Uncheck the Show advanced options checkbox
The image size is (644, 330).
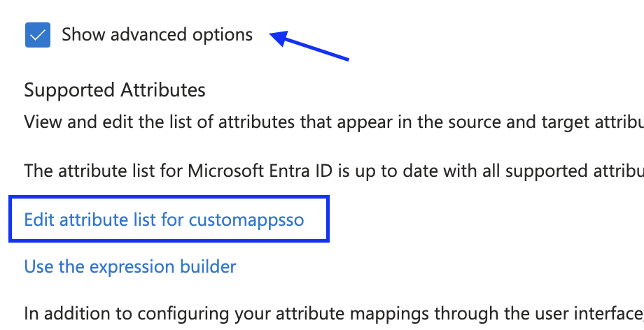coord(37,34)
